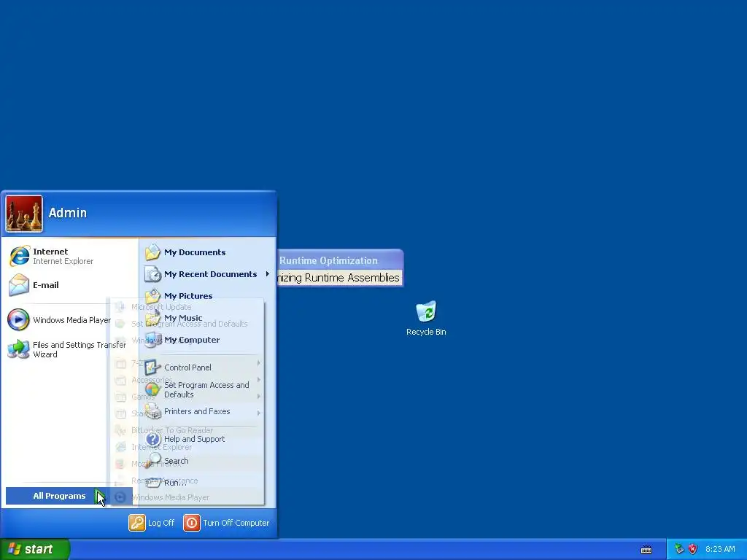The image size is (747, 560).
Task: Click the 8:23 AM clock
Action: click(x=720, y=549)
